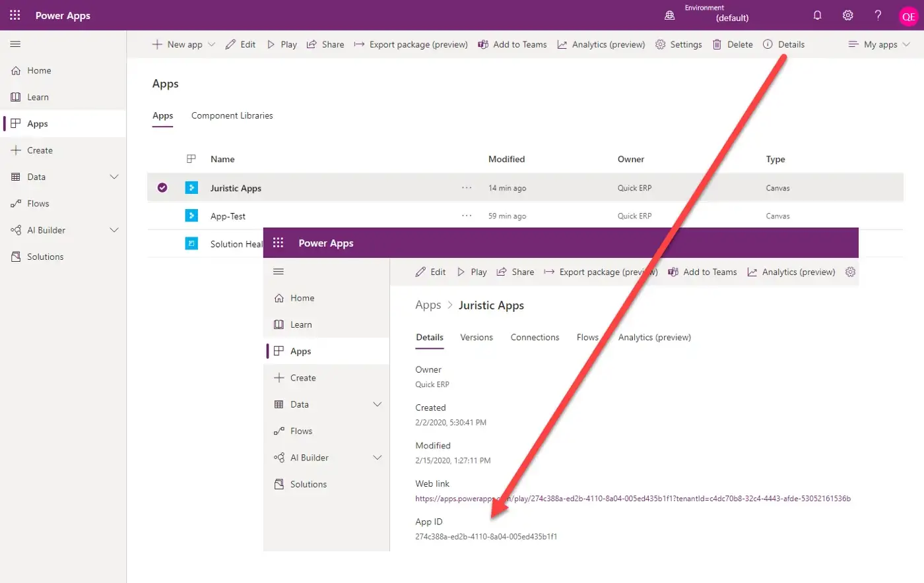Sort by the Owner column header

pos(630,159)
